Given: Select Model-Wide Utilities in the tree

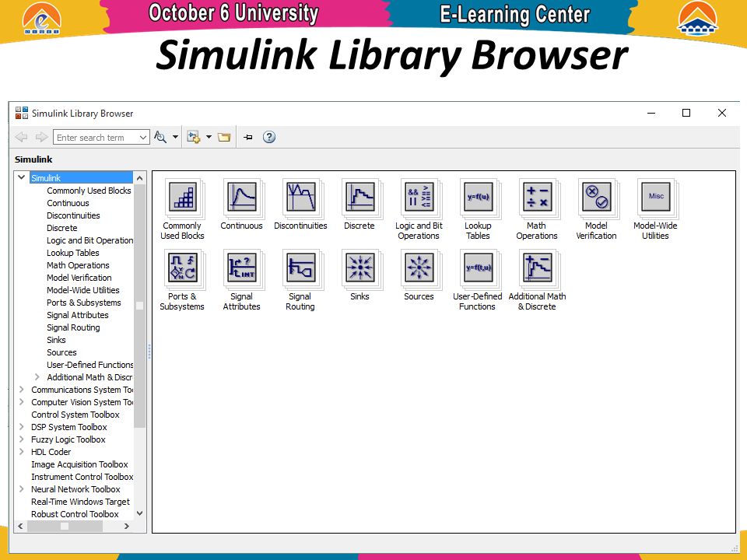Looking at the screenshot, I should (83, 290).
